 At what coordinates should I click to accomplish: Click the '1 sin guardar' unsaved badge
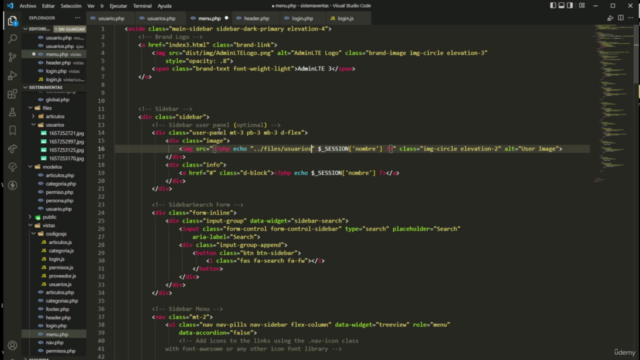tap(69, 29)
